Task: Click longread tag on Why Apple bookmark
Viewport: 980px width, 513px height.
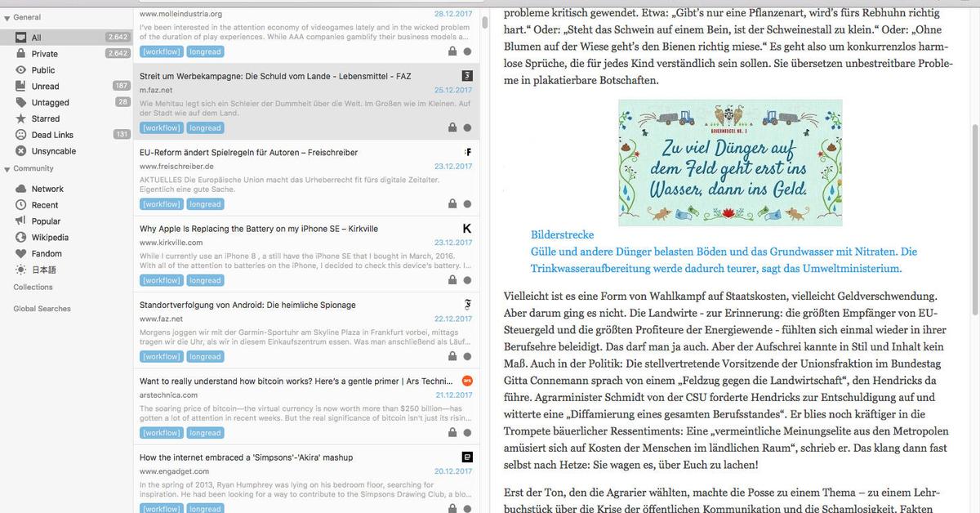Action: click(205, 280)
